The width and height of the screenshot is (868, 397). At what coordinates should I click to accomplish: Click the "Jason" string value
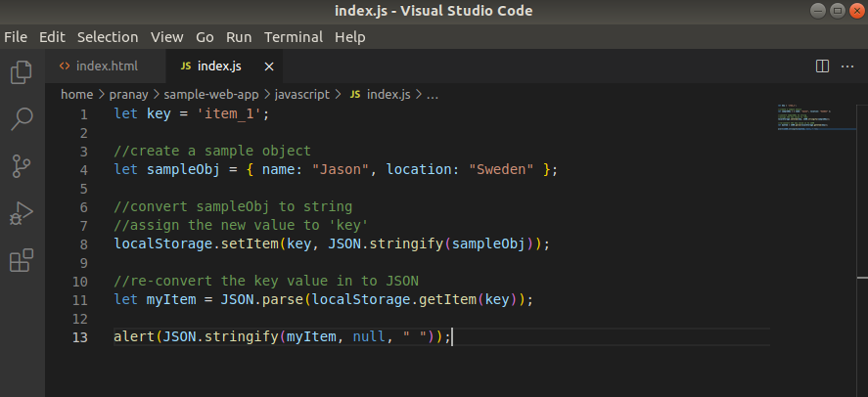coord(341,170)
